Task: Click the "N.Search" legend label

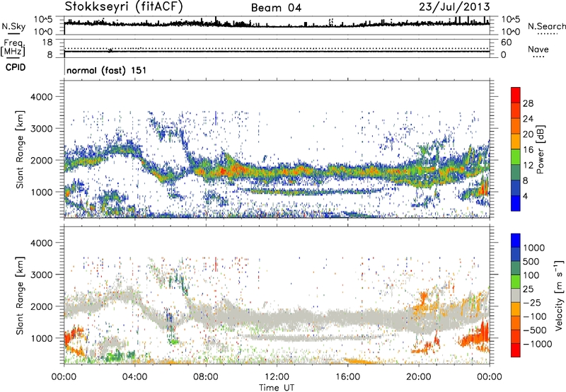Action: [x=546, y=26]
